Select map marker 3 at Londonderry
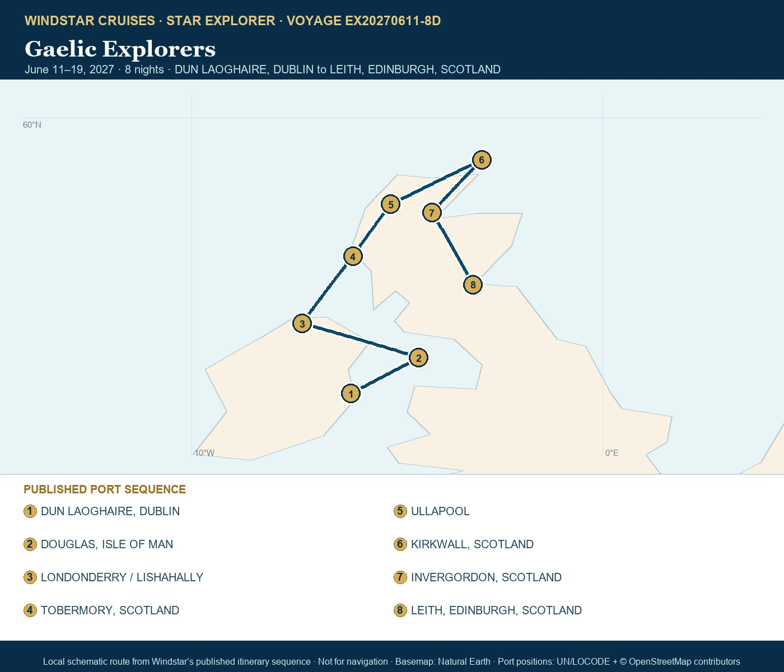Screen dimensions: 784x672 (302, 324)
